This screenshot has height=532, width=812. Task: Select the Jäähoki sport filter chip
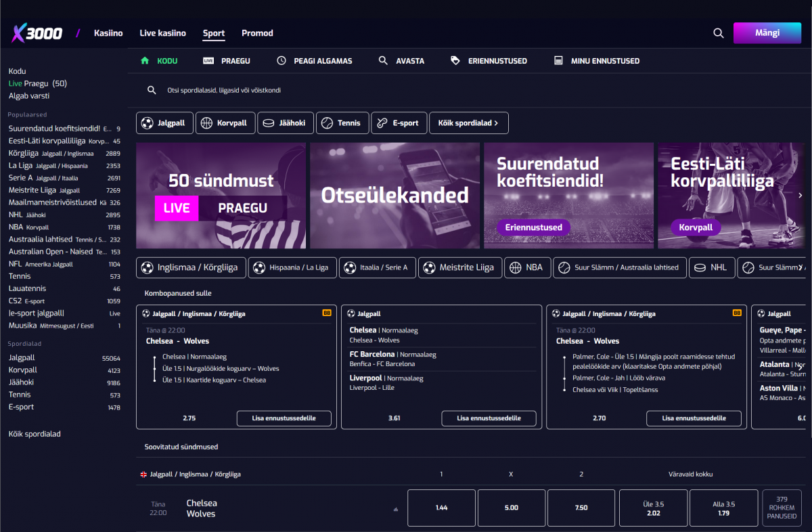(x=284, y=123)
